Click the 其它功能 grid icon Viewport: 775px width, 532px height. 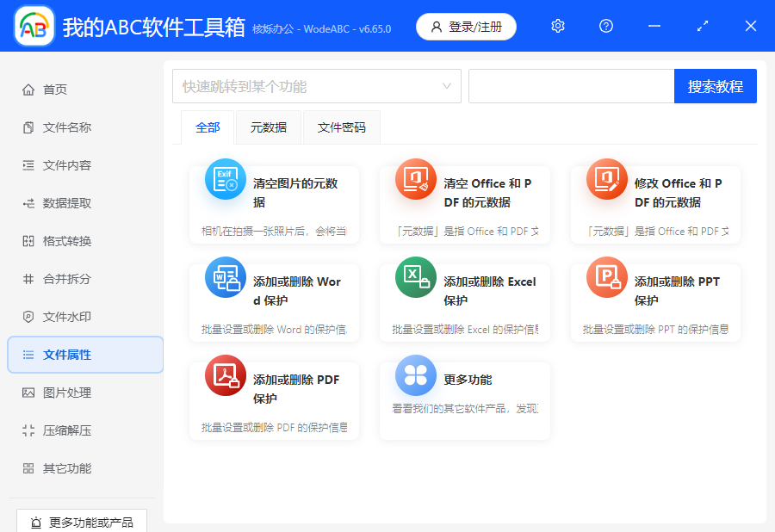(x=28, y=468)
